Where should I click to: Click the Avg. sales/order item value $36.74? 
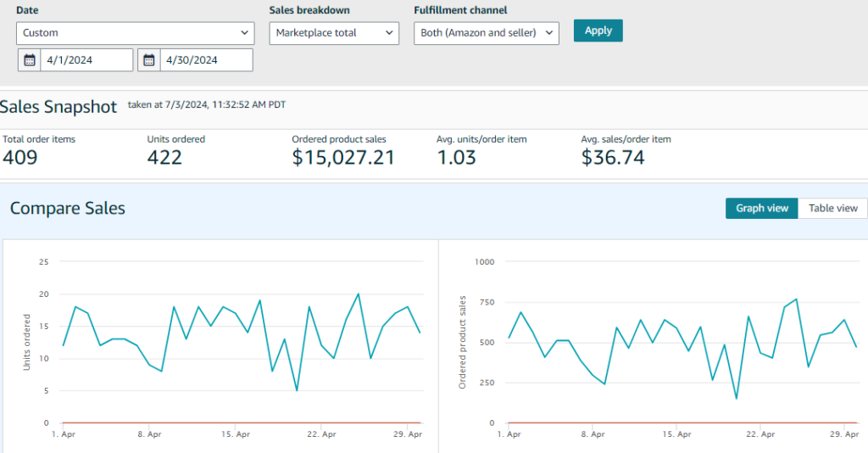click(x=613, y=157)
